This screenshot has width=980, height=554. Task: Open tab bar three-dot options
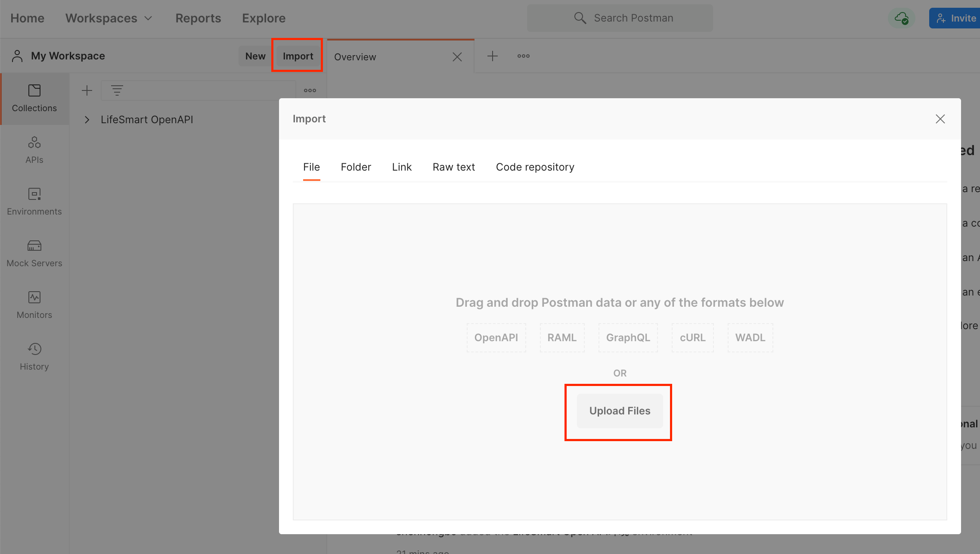click(524, 56)
